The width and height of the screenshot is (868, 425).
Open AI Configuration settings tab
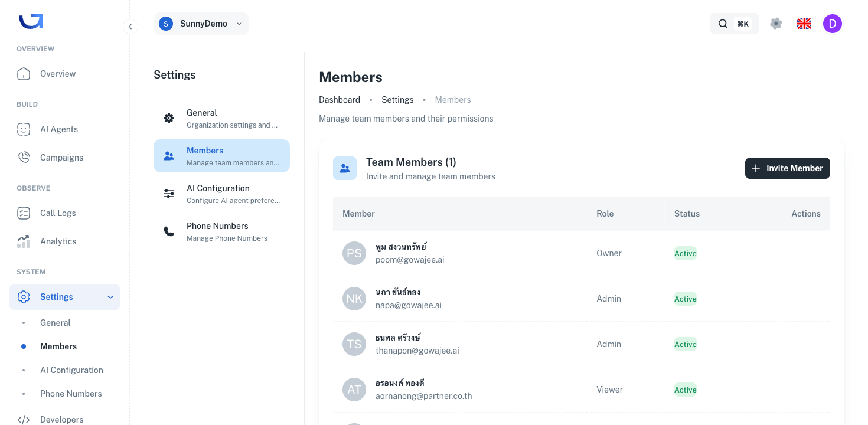[221, 194]
